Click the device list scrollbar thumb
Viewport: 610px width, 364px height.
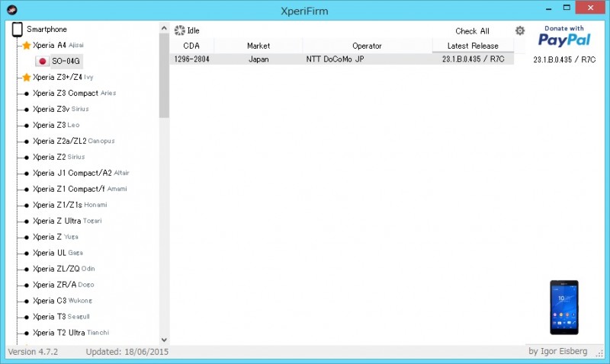point(164,75)
